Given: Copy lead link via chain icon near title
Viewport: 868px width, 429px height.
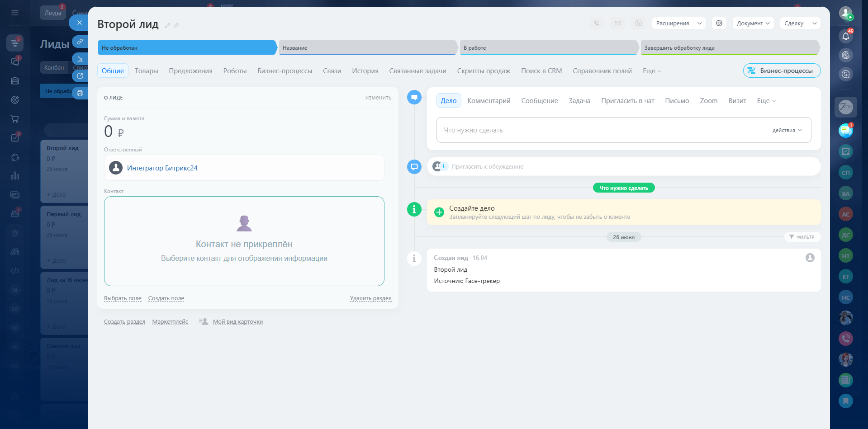Looking at the screenshot, I should (x=176, y=25).
